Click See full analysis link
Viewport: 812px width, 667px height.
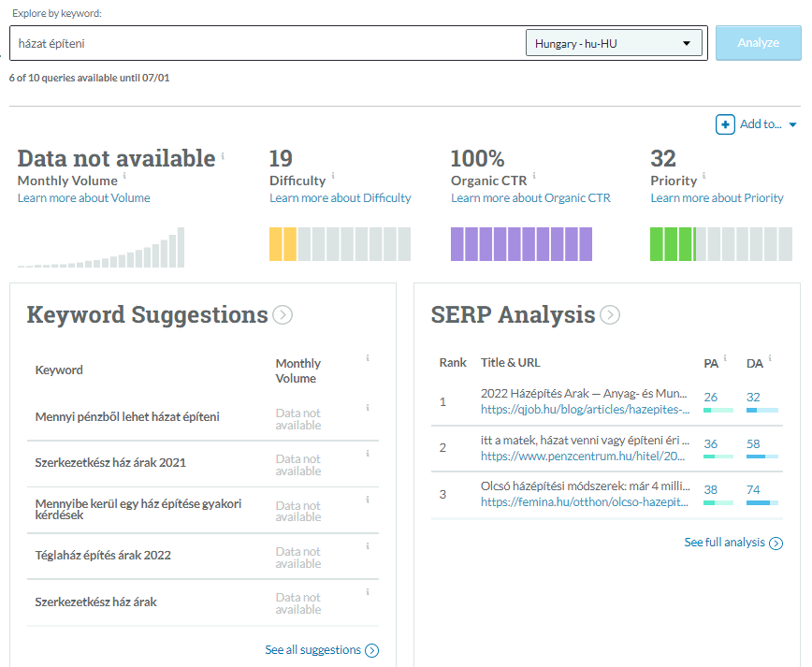pos(724,543)
